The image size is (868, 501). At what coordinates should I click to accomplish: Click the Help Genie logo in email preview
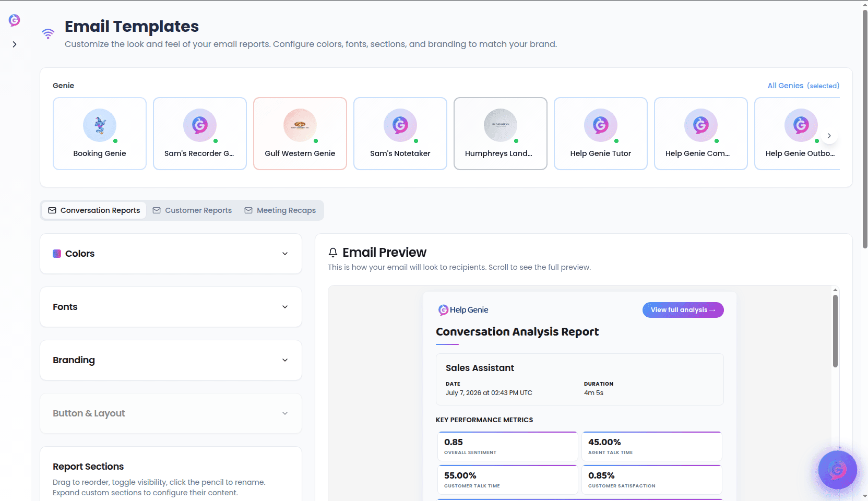tap(463, 310)
